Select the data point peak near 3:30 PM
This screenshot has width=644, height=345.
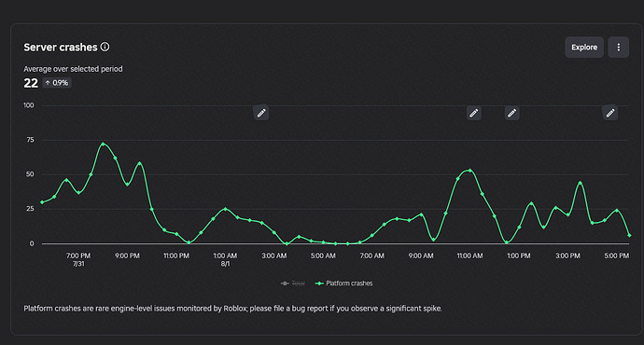(x=580, y=183)
